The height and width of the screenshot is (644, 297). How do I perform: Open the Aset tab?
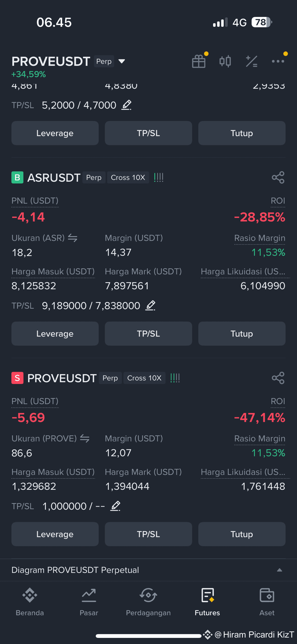click(267, 602)
